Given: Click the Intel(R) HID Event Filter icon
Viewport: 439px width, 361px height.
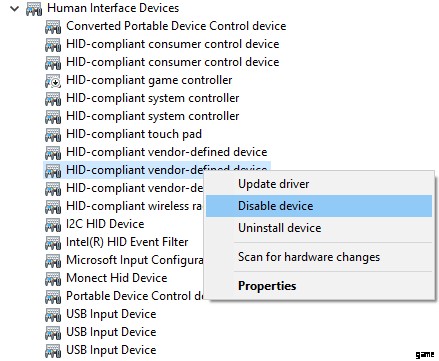Looking at the screenshot, I should pyautogui.click(x=53, y=243).
